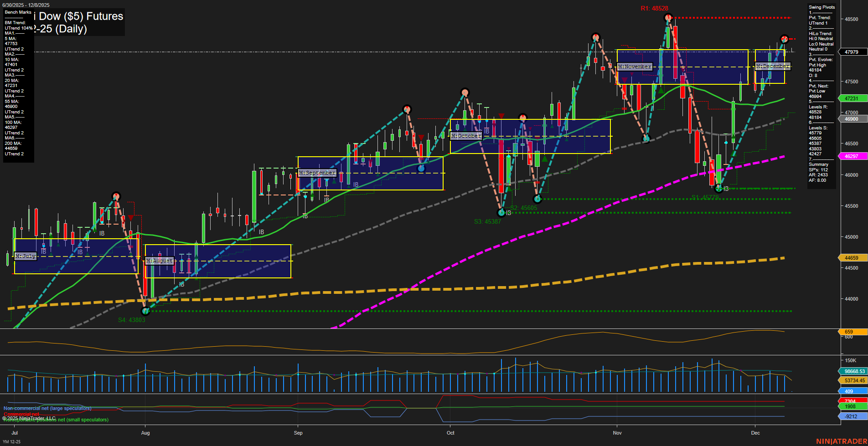This screenshot has width=868, height=446.
Task: Select the S4 43803 pivot low marker
Action: click(146, 311)
